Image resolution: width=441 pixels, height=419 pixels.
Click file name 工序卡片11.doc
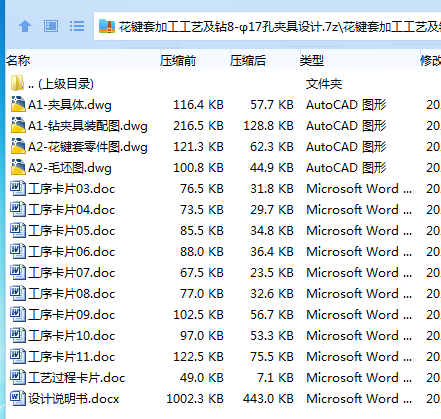[72, 357]
